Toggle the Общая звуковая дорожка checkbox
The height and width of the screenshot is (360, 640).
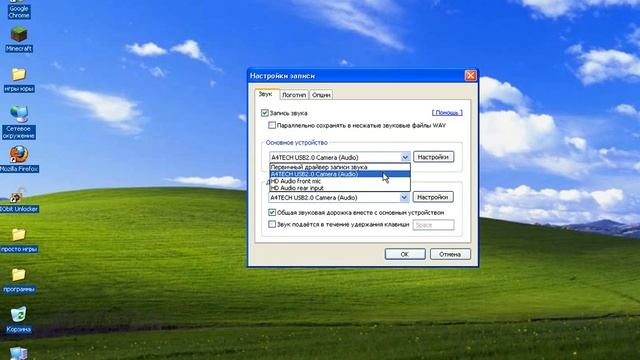272,212
